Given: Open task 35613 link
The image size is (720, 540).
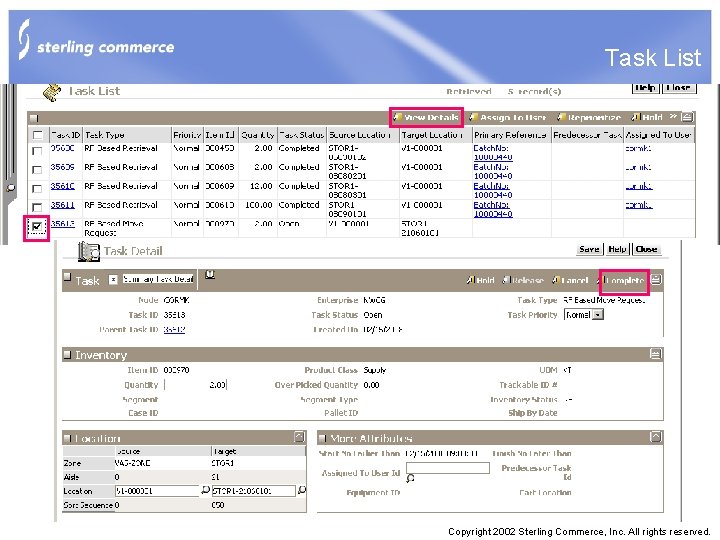Looking at the screenshot, I should coord(62,224).
